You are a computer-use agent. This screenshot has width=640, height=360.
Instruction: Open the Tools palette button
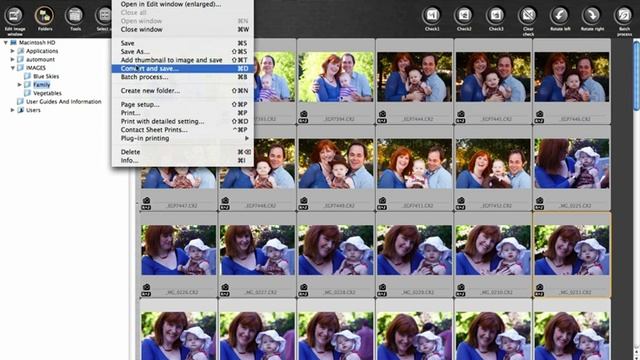pyautogui.click(x=75, y=16)
